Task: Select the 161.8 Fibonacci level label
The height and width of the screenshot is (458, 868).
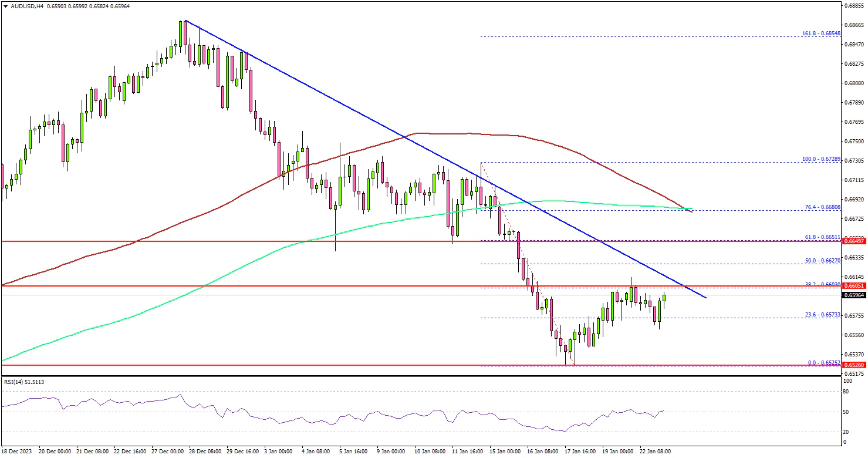Action: click(821, 33)
